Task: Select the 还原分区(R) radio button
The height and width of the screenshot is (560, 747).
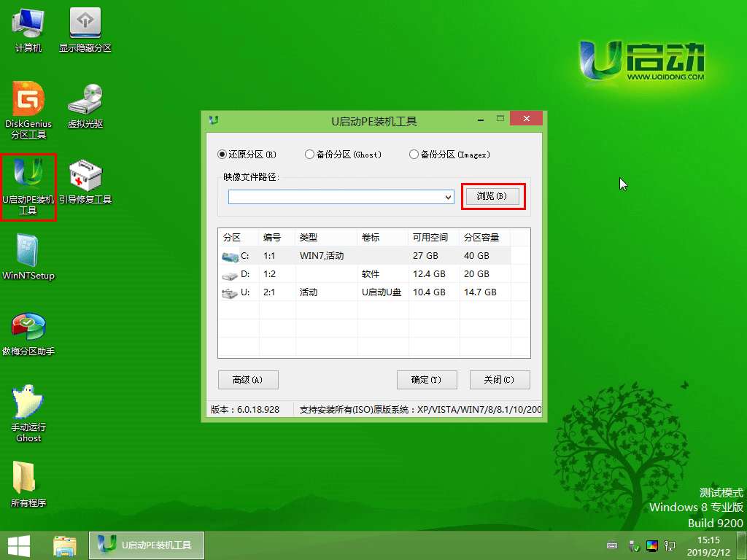Action: point(222,155)
